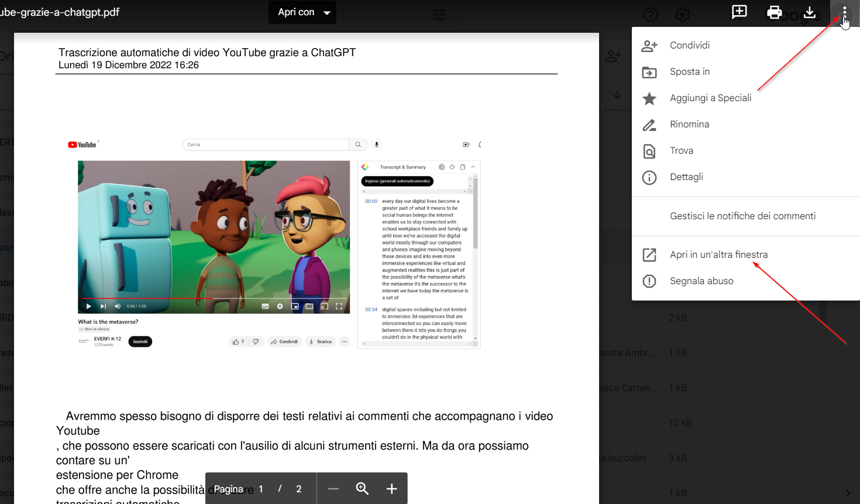Click the file name 'ube-grazie-a-chatgpt.pdf'
The width and height of the screenshot is (860, 504).
[60, 12]
